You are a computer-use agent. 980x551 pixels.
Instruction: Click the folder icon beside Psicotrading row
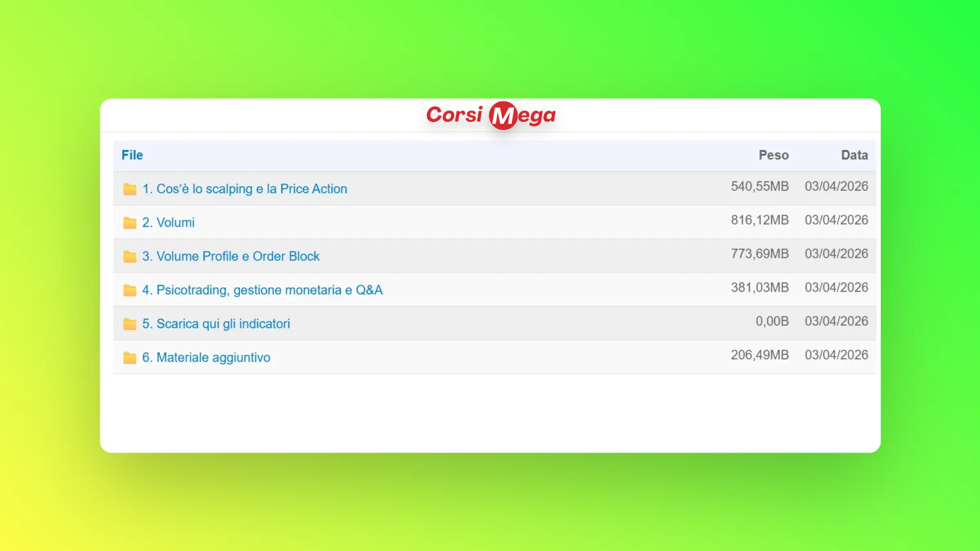[129, 290]
